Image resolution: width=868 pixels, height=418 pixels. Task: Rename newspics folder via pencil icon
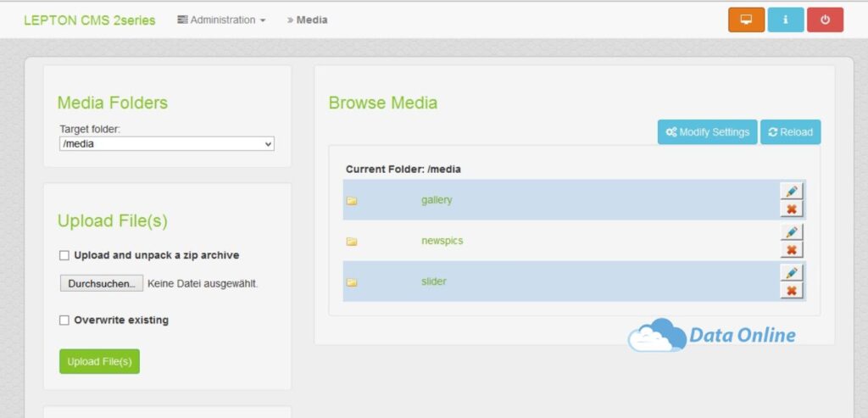click(x=792, y=232)
